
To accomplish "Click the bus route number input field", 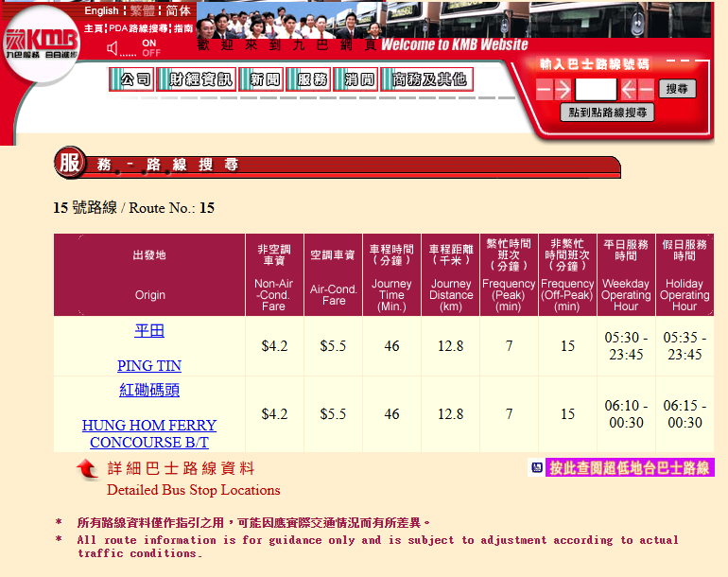I will (596, 90).
